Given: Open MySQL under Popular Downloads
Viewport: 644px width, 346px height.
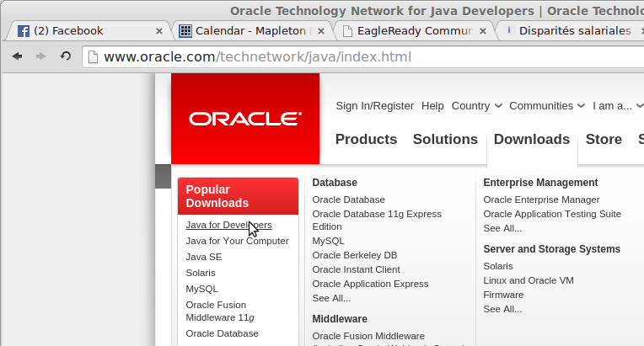Looking at the screenshot, I should point(201,289).
